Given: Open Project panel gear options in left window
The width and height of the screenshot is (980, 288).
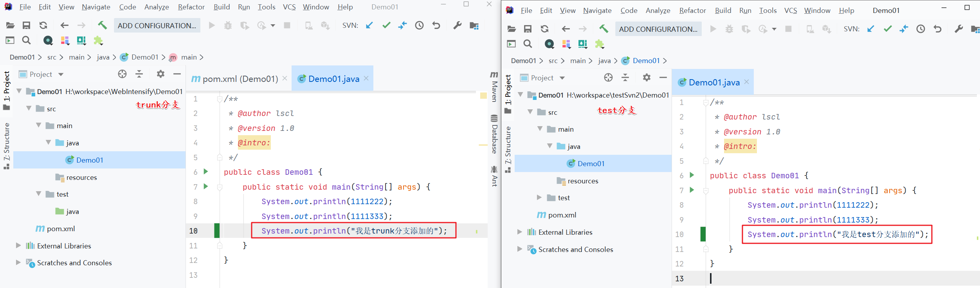Looking at the screenshot, I should click(x=160, y=74).
